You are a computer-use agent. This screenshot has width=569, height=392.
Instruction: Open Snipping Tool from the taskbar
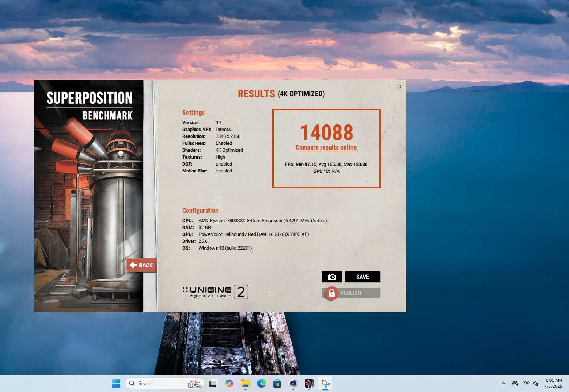click(x=325, y=383)
